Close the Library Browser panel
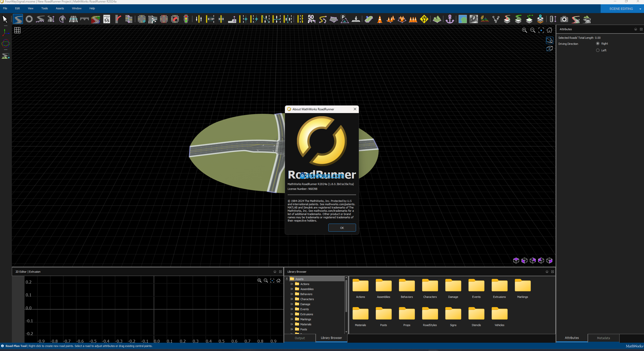The image size is (644, 351). pos(553,272)
